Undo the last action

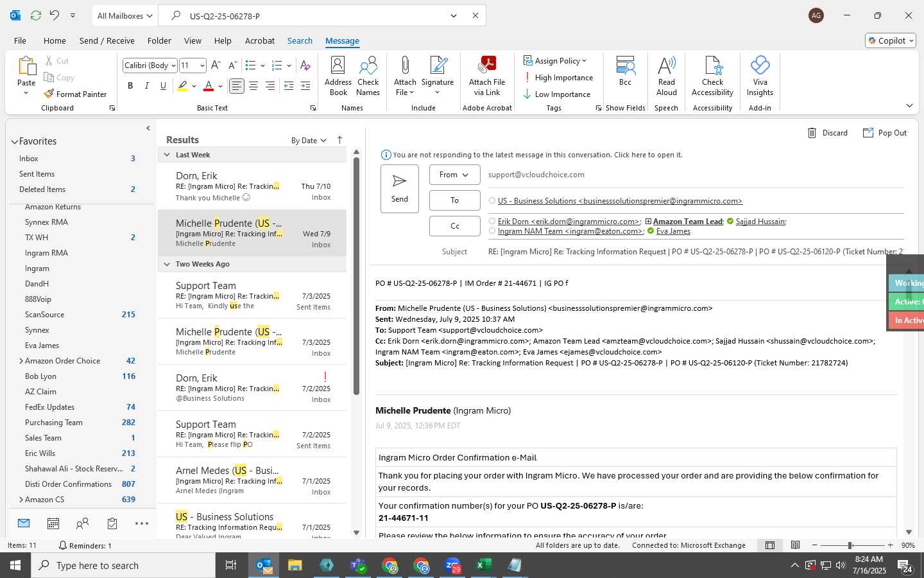(55, 15)
